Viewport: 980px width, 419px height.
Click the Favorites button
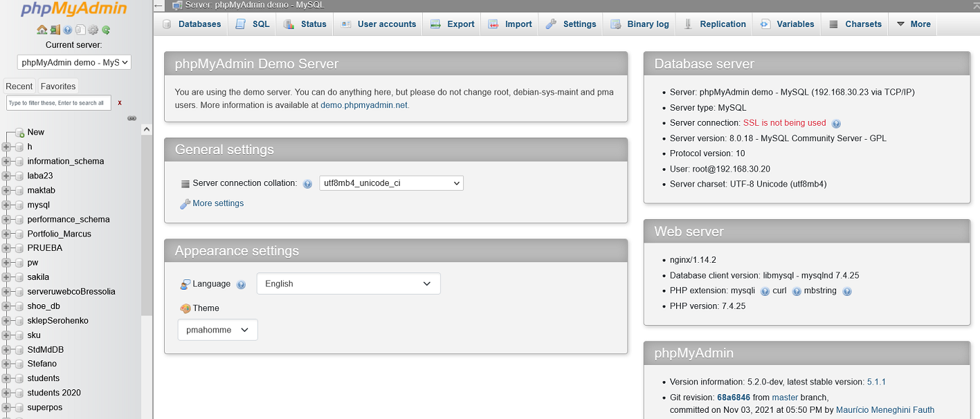pyautogui.click(x=58, y=86)
